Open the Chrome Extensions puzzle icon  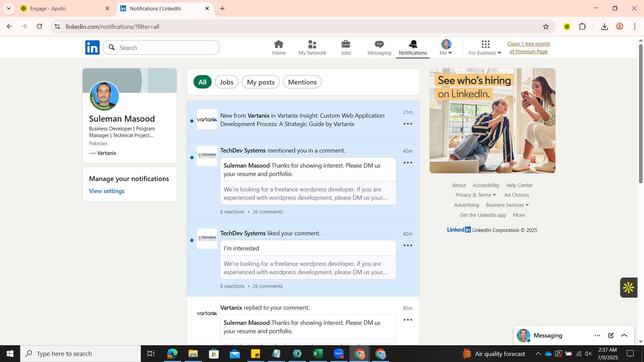pyautogui.click(x=582, y=26)
